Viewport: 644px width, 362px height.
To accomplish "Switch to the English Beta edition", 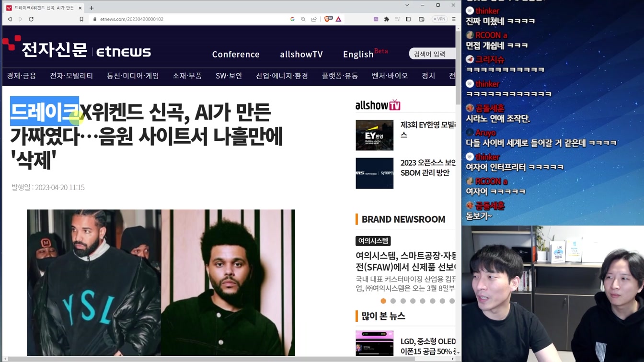I will (365, 53).
